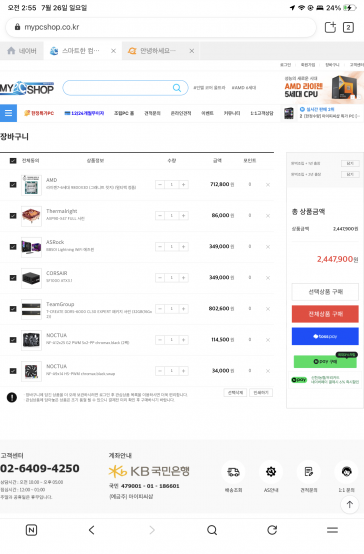Image resolution: width=364 pixels, height=554 pixels.
Task: Increase quantity of NOCTUA 34,000 fan
Action: tap(183, 371)
